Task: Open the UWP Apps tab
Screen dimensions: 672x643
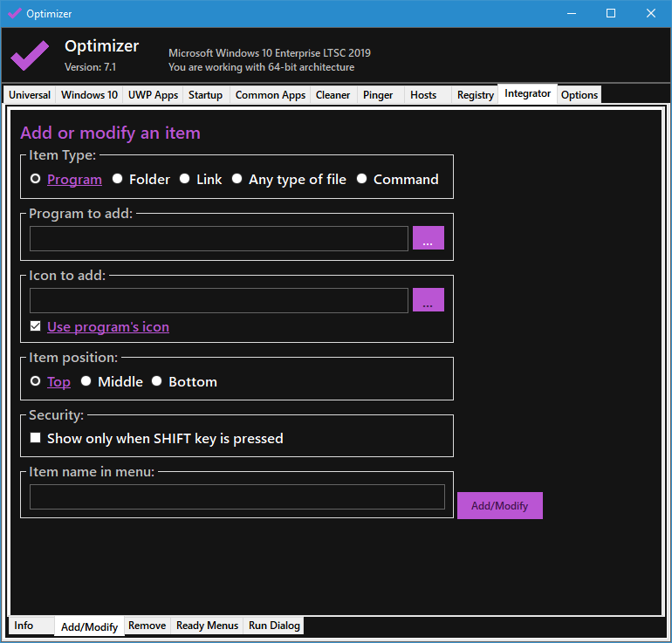Action: pos(153,95)
